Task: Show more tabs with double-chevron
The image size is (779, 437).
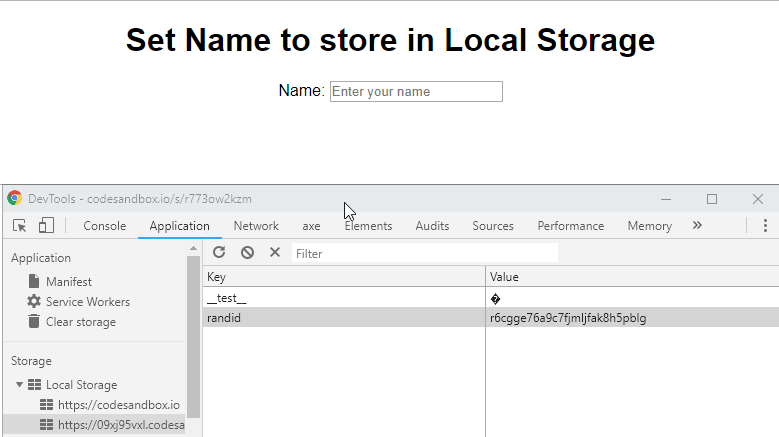Action: pos(697,226)
